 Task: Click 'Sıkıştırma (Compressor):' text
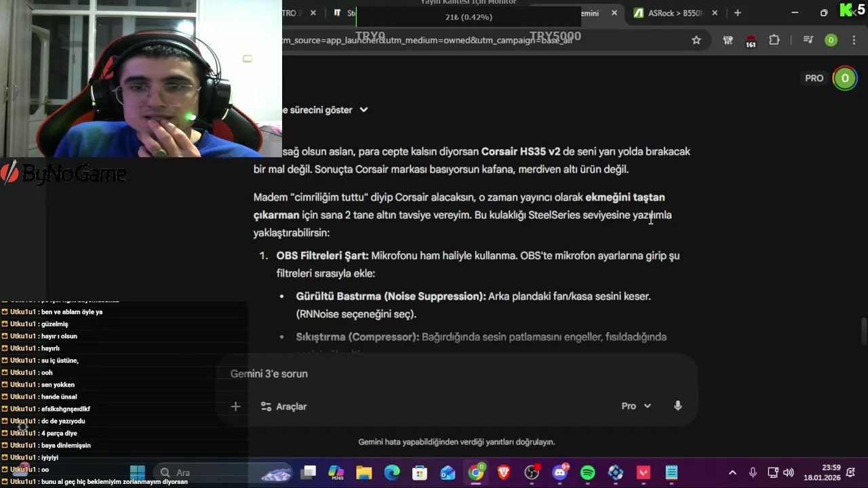tap(357, 337)
